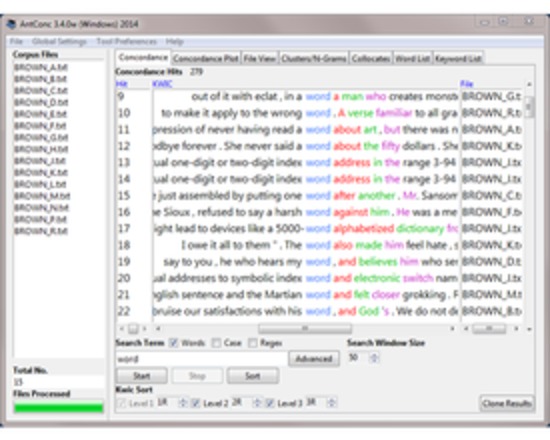The image size is (550, 440).
Task: Toggle the Case checkbox
Action: click(x=216, y=343)
